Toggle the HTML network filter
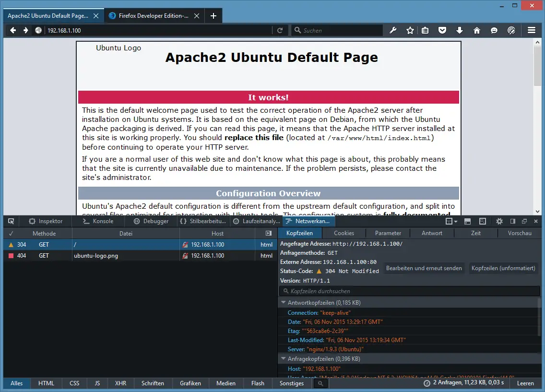 pyautogui.click(x=46, y=383)
